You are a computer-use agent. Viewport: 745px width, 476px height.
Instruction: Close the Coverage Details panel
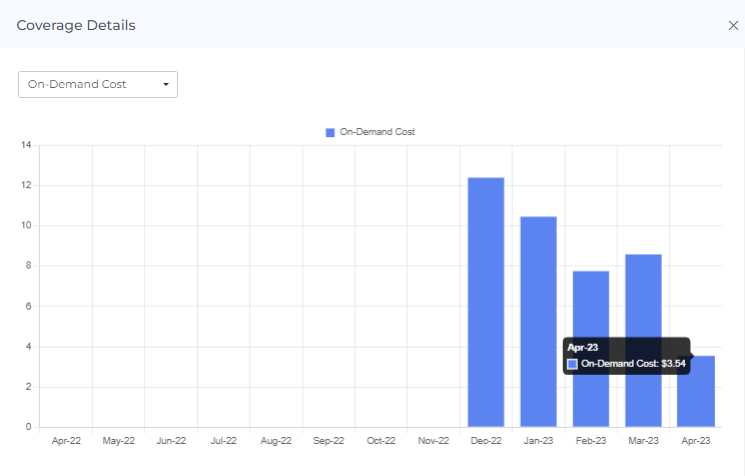tap(733, 25)
